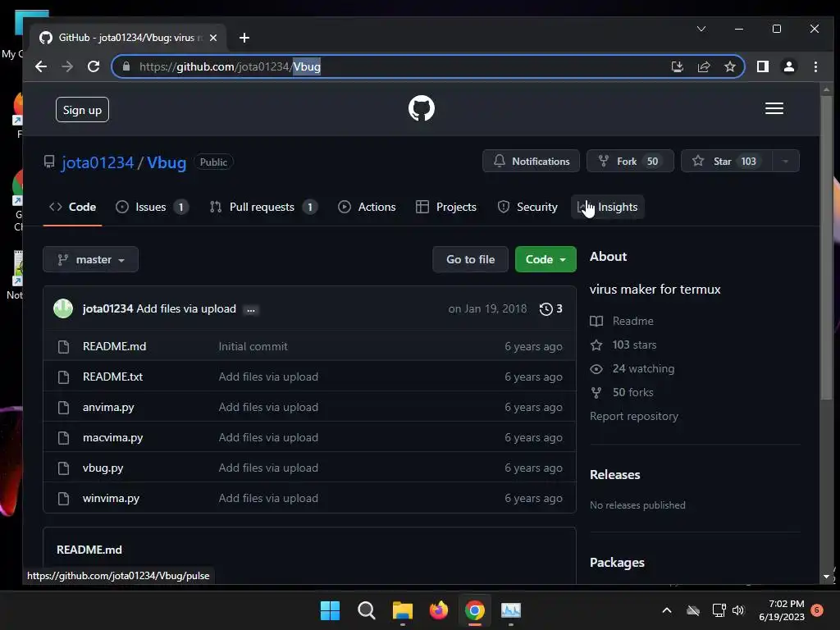Image resolution: width=840 pixels, height=630 pixels.
Task: Click the commit history clock icon
Action: pyautogui.click(x=546, y=309)
